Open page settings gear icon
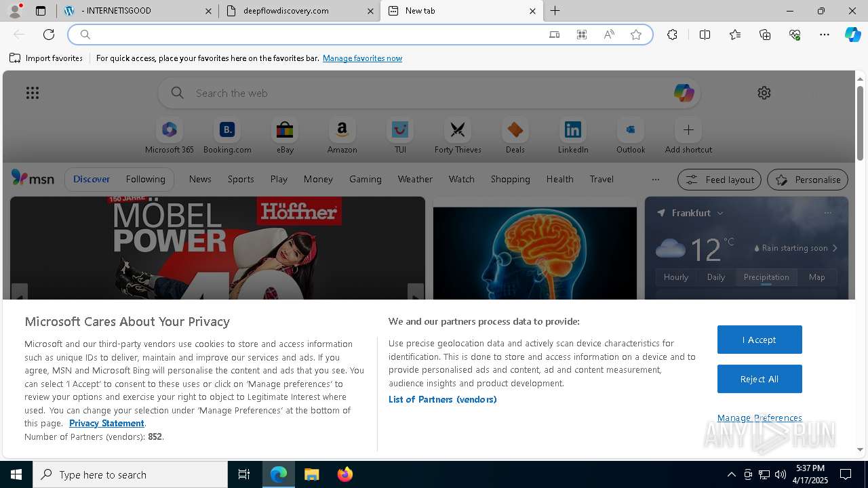This screenshot has height=488, width=868. (x=764, y=93)
